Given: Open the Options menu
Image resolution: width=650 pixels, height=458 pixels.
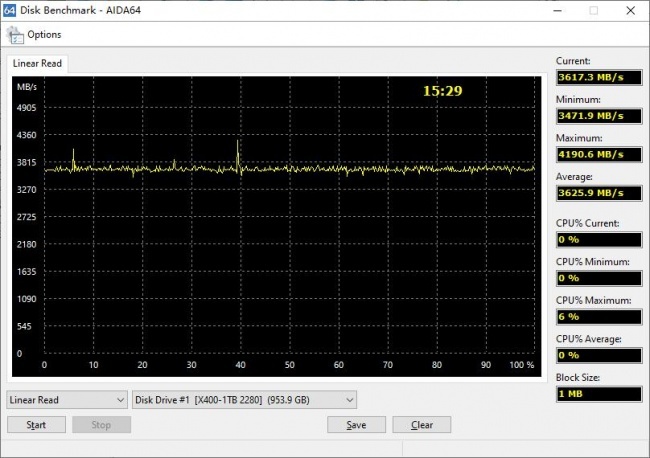Looking at the screenshot, I should pyautogui.click(x=44, y=34).
